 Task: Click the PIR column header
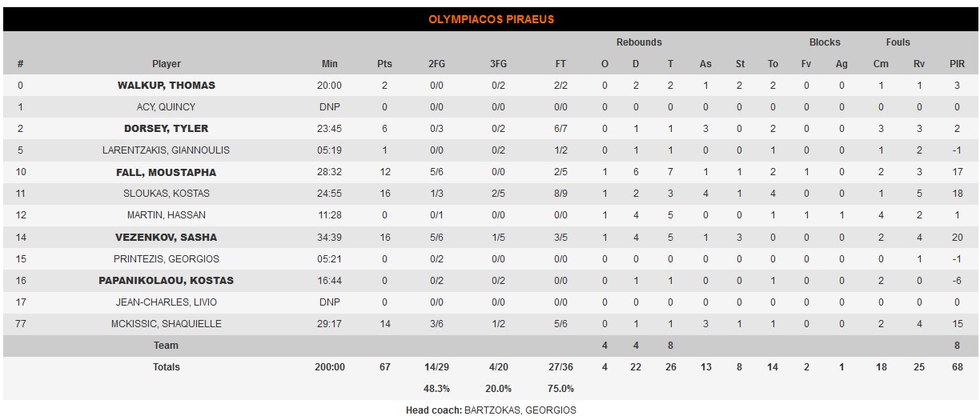pyautogui.click(x=957, y=64)
